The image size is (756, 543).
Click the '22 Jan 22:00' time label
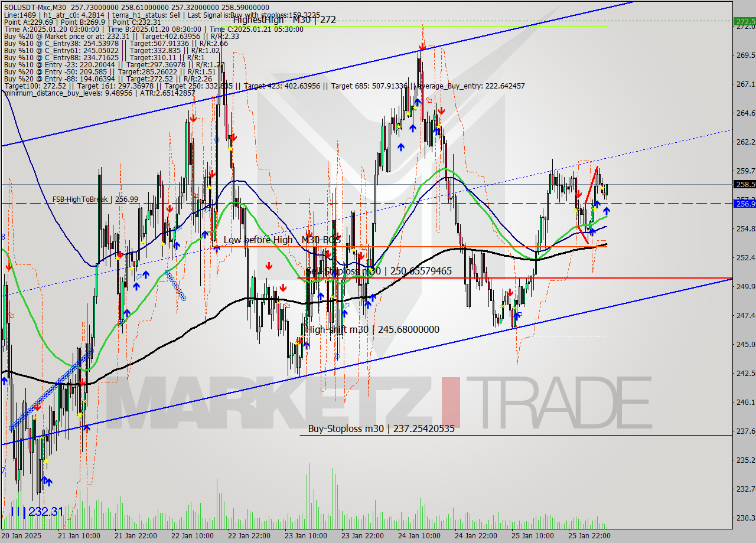(x=249, y=536)
